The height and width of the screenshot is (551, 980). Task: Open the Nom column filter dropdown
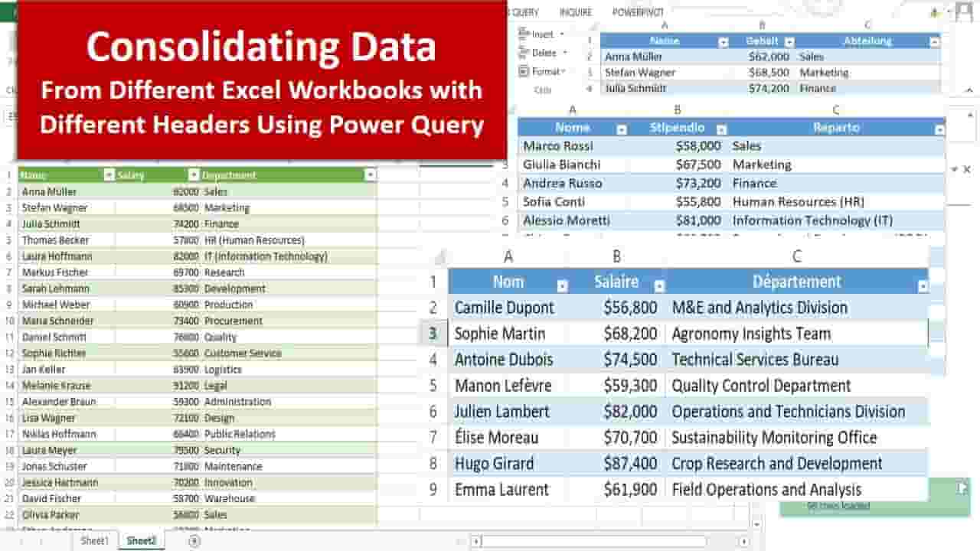[562, 286]
